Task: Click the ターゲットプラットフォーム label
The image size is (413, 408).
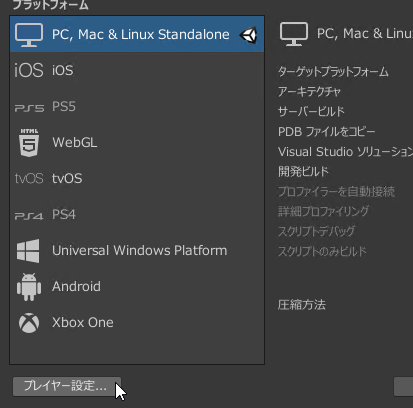Action: click(x=333, y=72)
